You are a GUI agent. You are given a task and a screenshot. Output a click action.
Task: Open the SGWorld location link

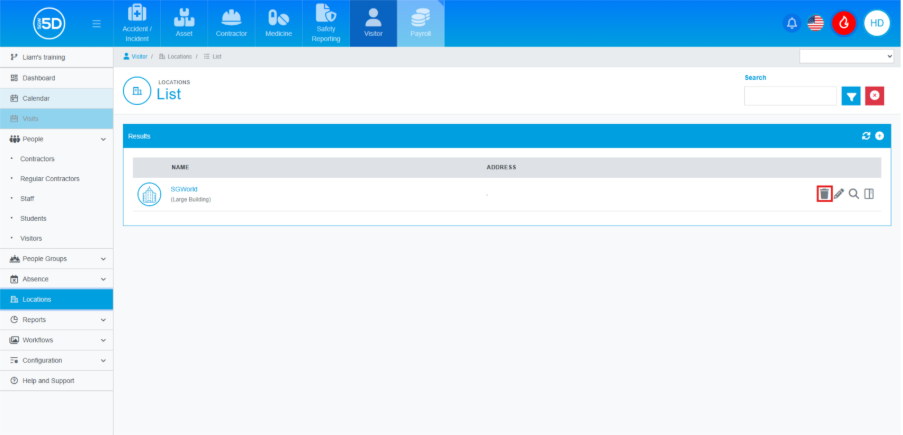184,188
